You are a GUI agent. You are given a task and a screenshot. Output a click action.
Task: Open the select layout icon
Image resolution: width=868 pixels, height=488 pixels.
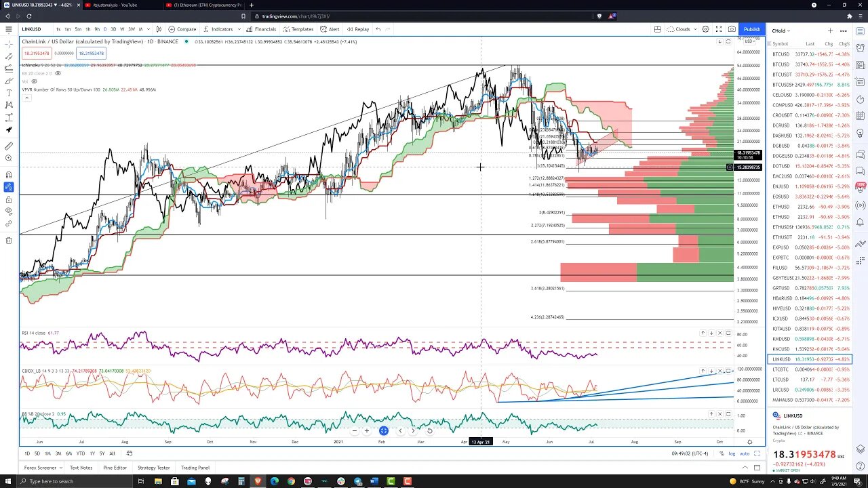[x=657, y=29]
